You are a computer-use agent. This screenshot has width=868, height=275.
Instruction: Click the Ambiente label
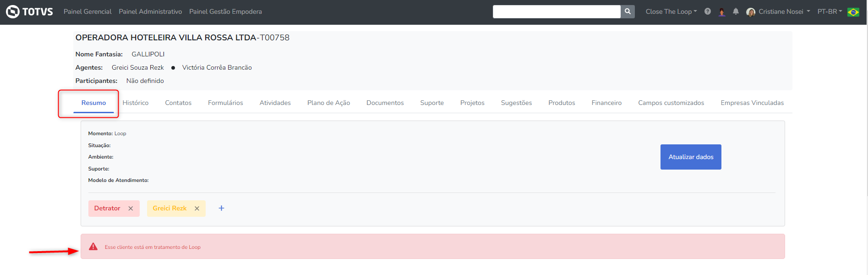101,157
